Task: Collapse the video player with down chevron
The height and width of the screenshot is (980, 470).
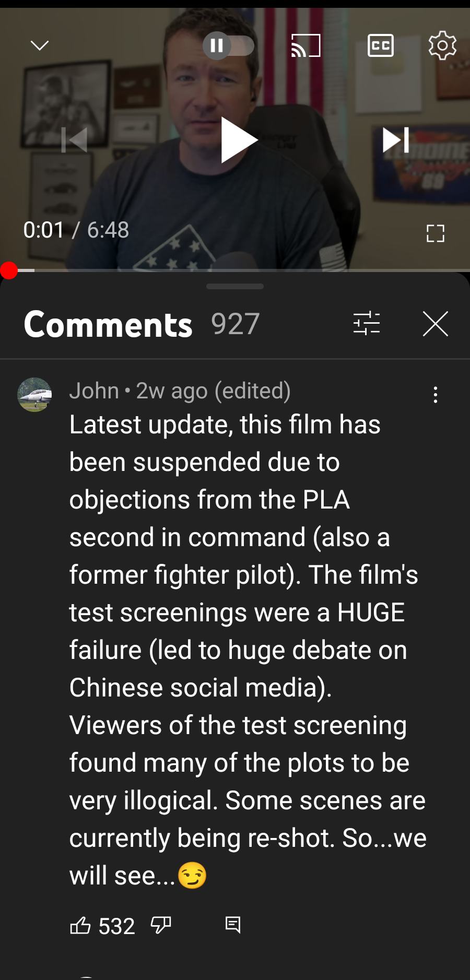Action: (40, 46)
